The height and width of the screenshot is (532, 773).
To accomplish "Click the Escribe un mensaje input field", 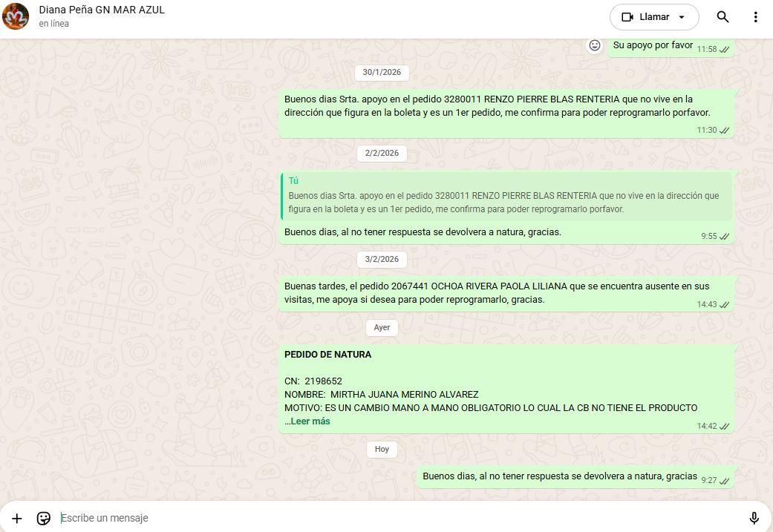I will coord(371,518).
